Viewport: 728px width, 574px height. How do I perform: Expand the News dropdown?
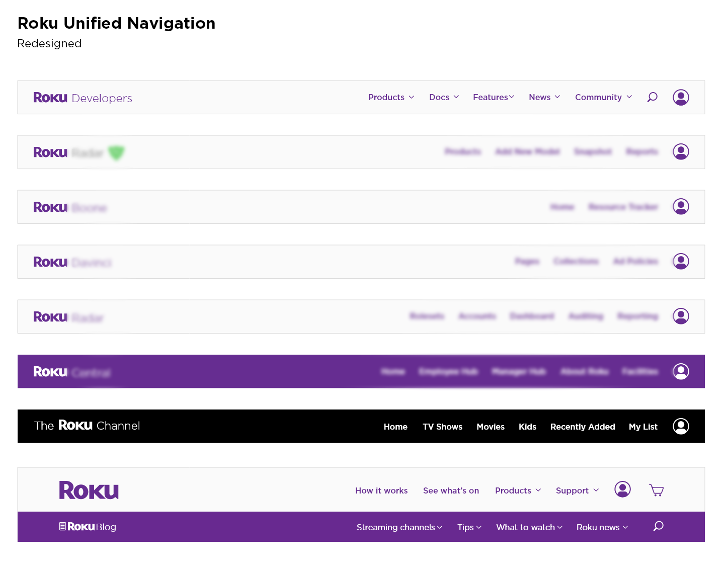click(x=544, y=97)
